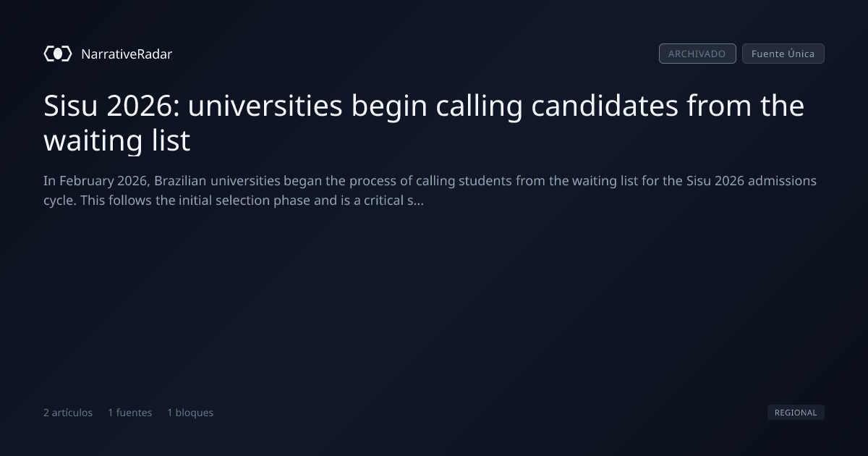
Task: Click the dark central area of the card
Action: pos(434,304)
